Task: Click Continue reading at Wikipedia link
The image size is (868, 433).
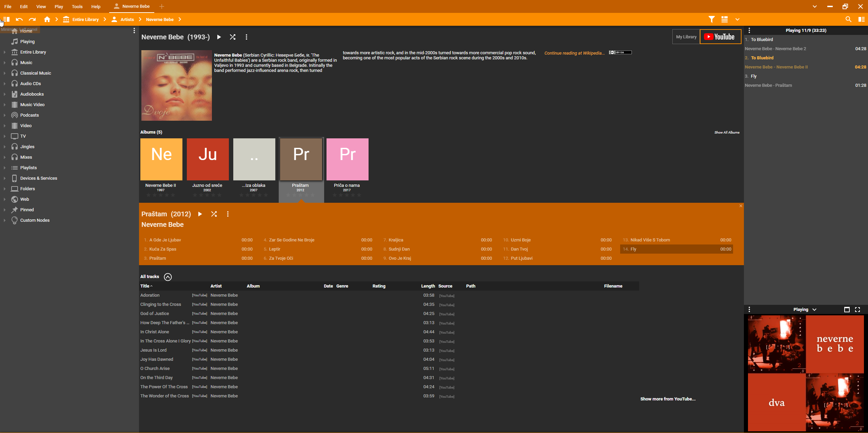Action: coord(574,53)
